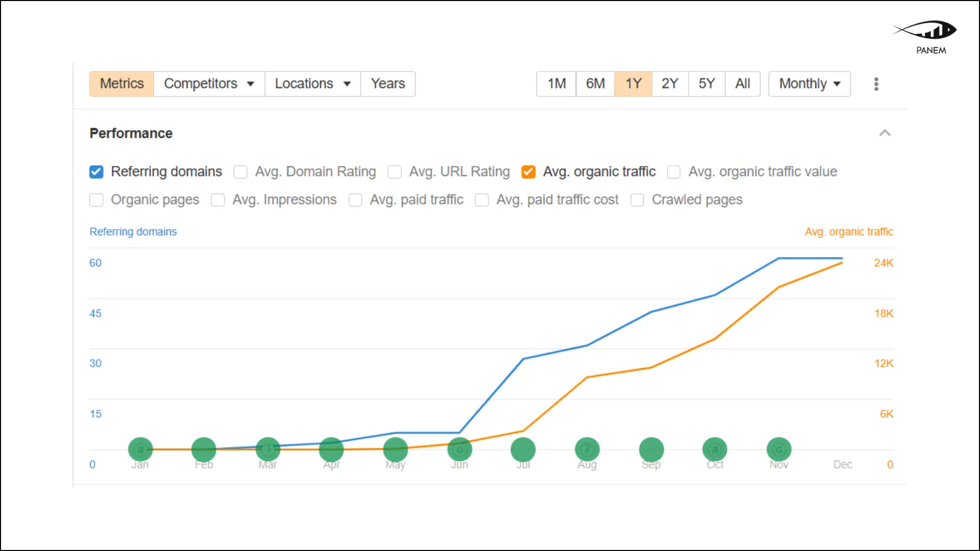The height and width of the screenshot is (551, 980).
Task: Click the Ahrefs "a" marker near Oct
Action: click(x=715, y=449)
